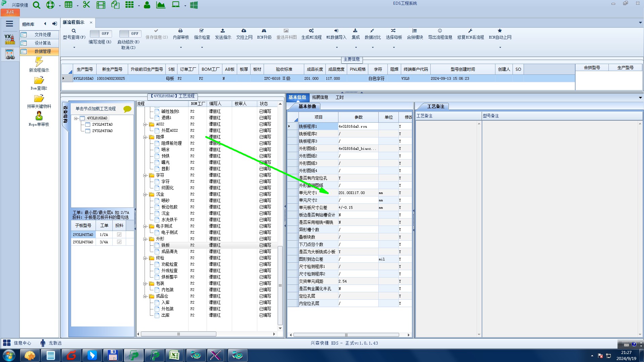The image size is (644, 362).
Task: Open 新流程指示 lightning icon in sidebar
Action: tap(39, 62)
